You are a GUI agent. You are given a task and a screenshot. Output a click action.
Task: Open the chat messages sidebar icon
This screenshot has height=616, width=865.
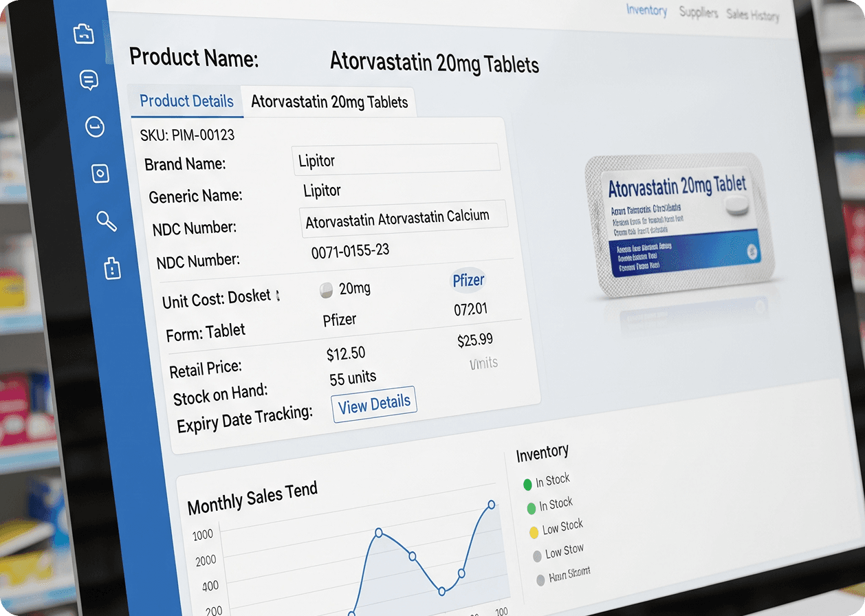tap(89, 80)
